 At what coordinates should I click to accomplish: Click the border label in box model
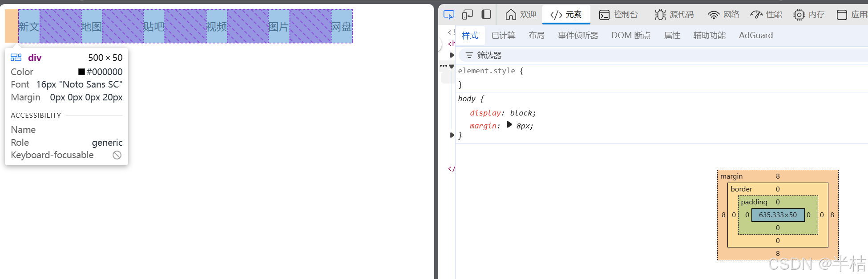tap(741, 189)
